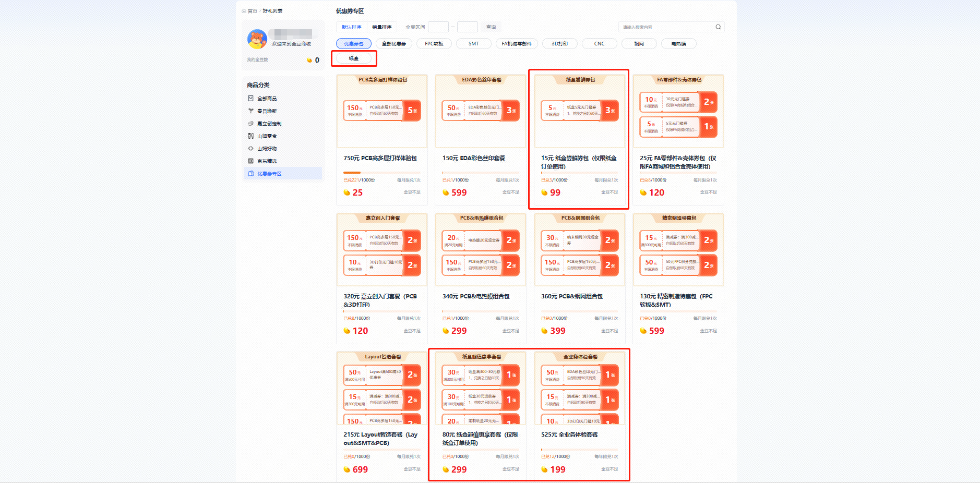Viewport: 980px width, 483px height.
Task: Switch to 销量排序 sorting tab
Action: point(381,27)
